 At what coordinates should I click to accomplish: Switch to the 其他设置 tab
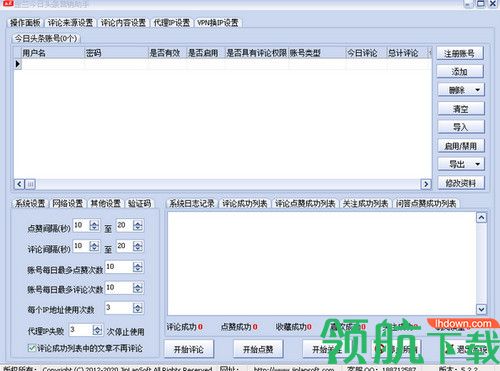[x=106, y=203]
